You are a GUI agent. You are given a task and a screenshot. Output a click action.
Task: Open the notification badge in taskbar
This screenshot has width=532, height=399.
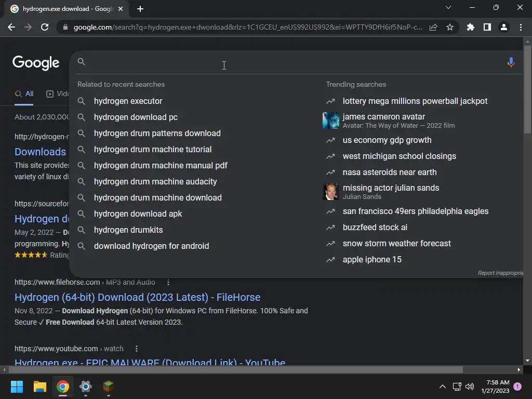517,387
